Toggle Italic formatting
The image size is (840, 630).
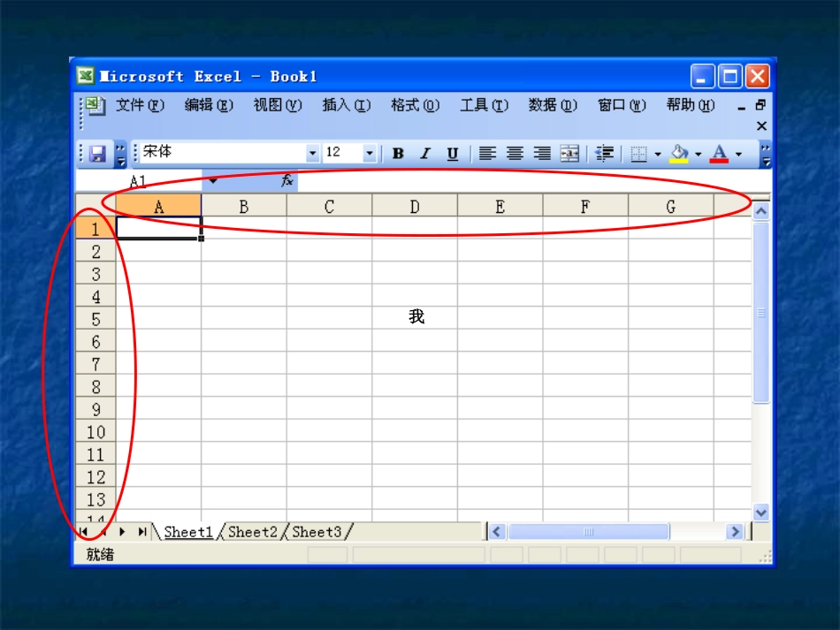(425, 154)
